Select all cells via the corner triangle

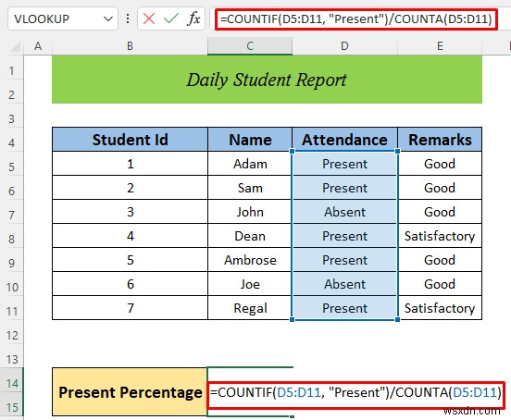(x=14, y=46)
